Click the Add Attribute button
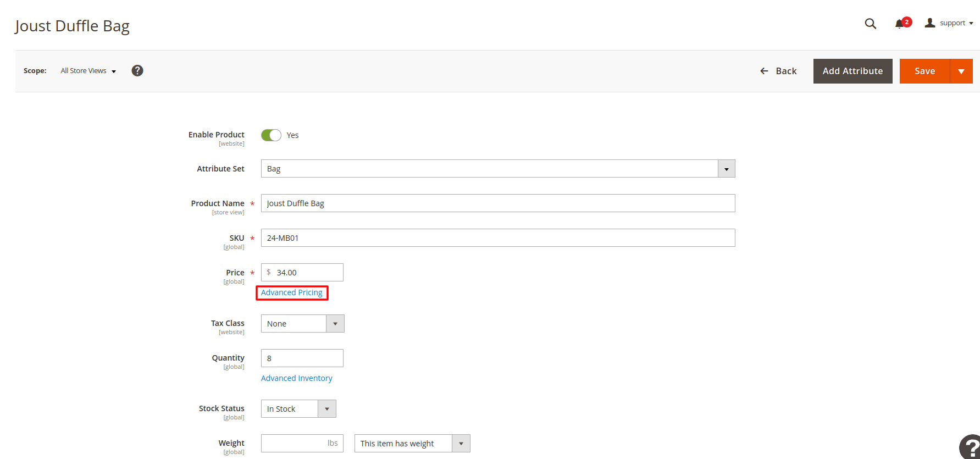Image resolution: width=980 pixels, height=459 pixels. click(x=852, y=71)
